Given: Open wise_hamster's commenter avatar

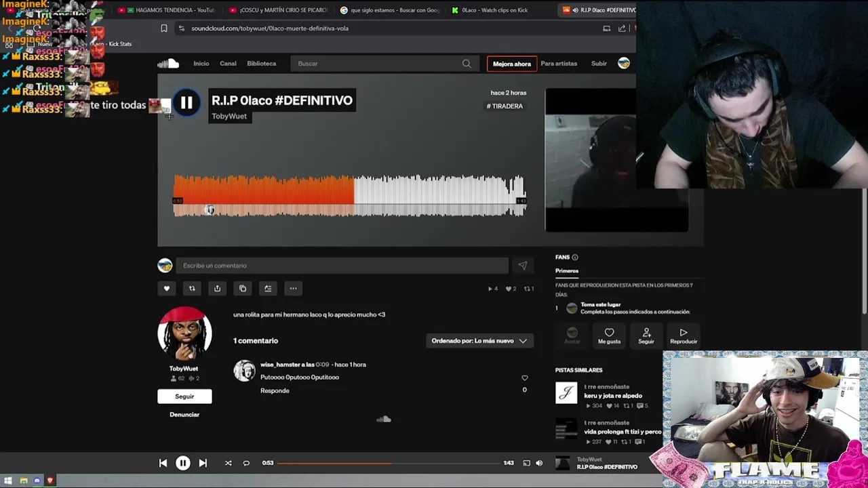Looking at the screenshot, I should (244, 371).
